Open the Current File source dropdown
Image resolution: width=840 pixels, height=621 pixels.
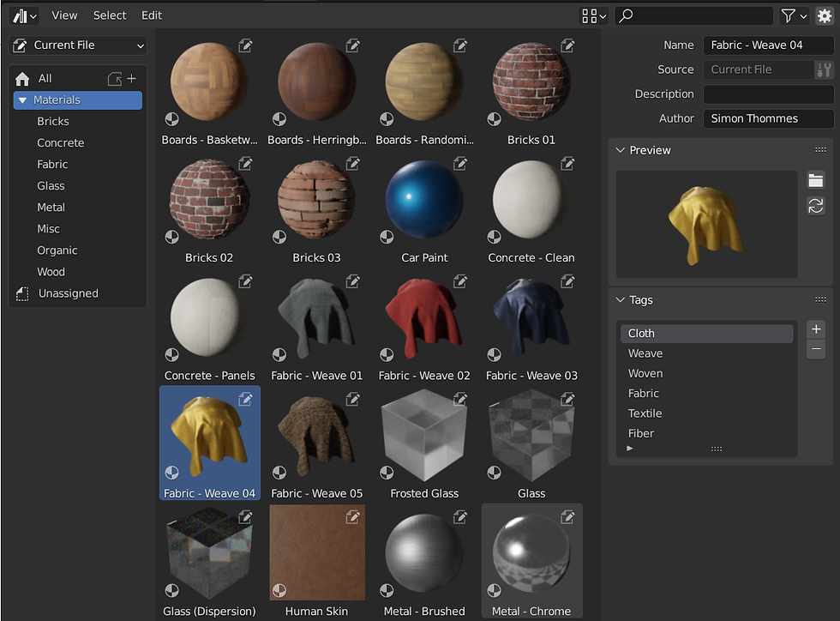[77, 45]
